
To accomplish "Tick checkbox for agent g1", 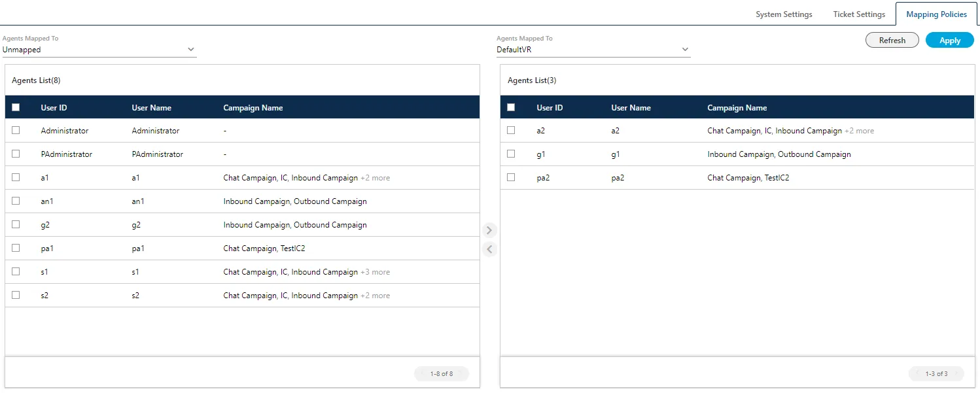I will click(x=511, y=154).
